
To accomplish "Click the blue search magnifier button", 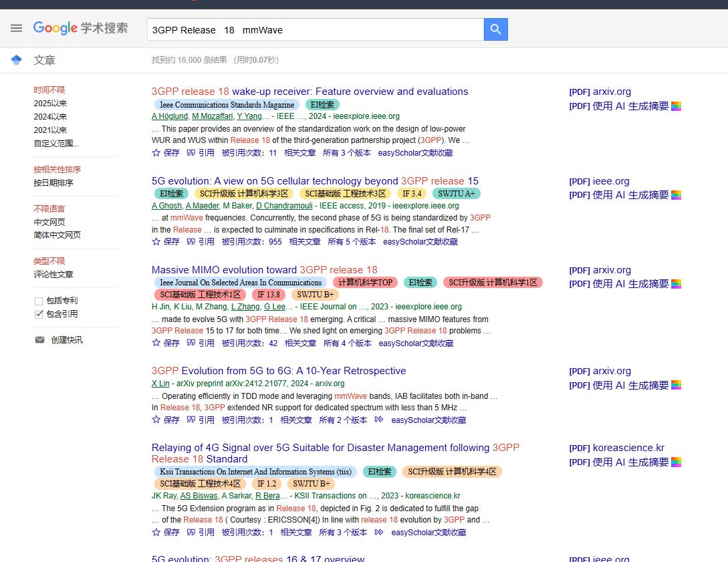I will tap(495, 29).
